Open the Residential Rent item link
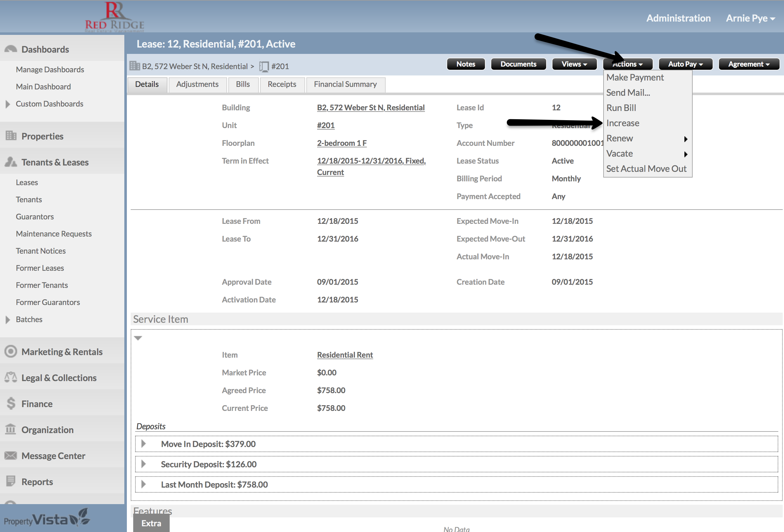 coord(345,355)
